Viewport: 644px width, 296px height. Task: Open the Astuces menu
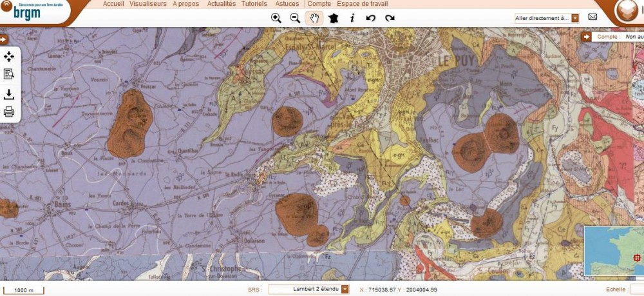[x=287, y=4]
